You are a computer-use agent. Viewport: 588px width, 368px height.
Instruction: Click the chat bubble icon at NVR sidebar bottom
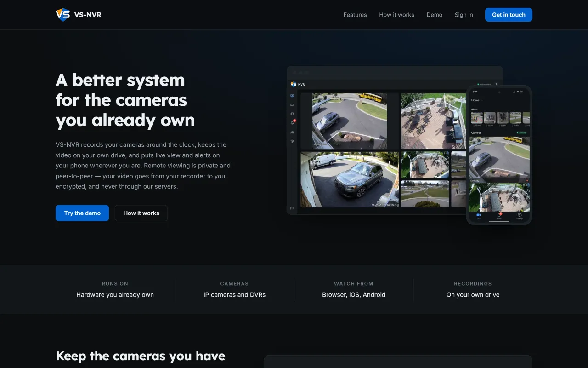(292, 208)
